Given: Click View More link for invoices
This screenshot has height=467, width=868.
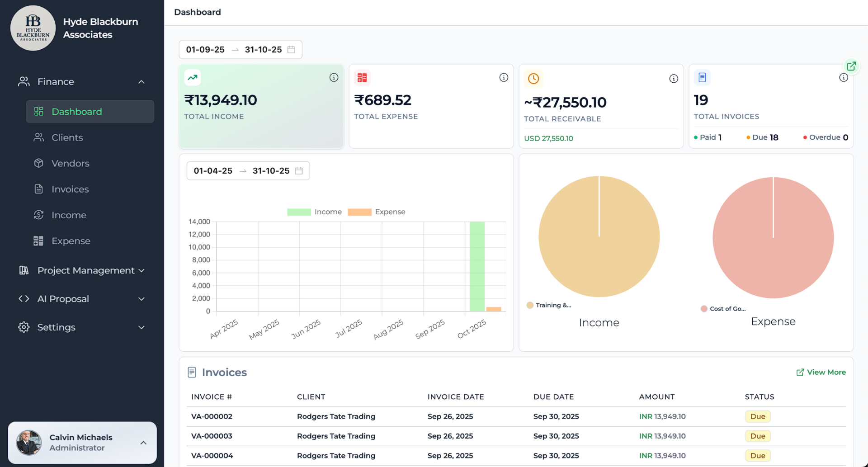Looking at the screenshot, I should (x=821, y=372).
